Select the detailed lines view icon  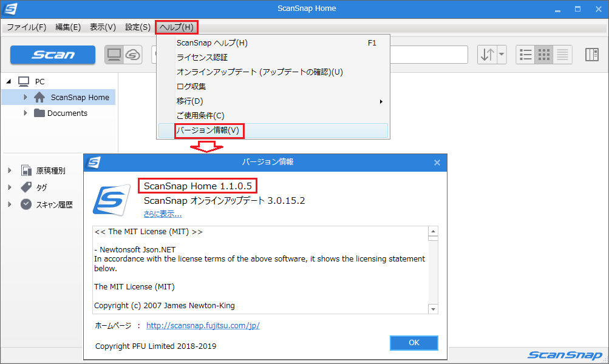pyautogui.click(x=562, y=55)
